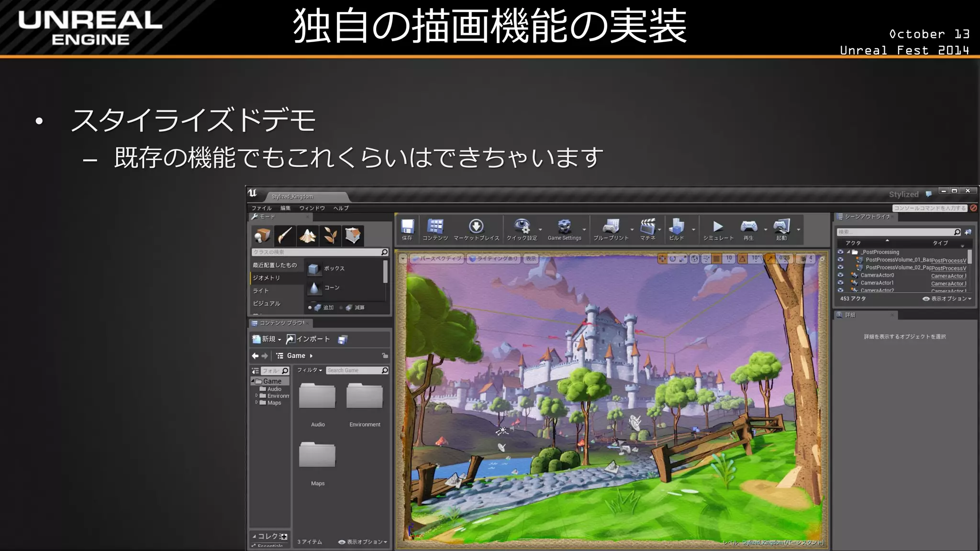Select Paint mode brush icon
Viewport: 980px width, 551px height.
(285, 235)
